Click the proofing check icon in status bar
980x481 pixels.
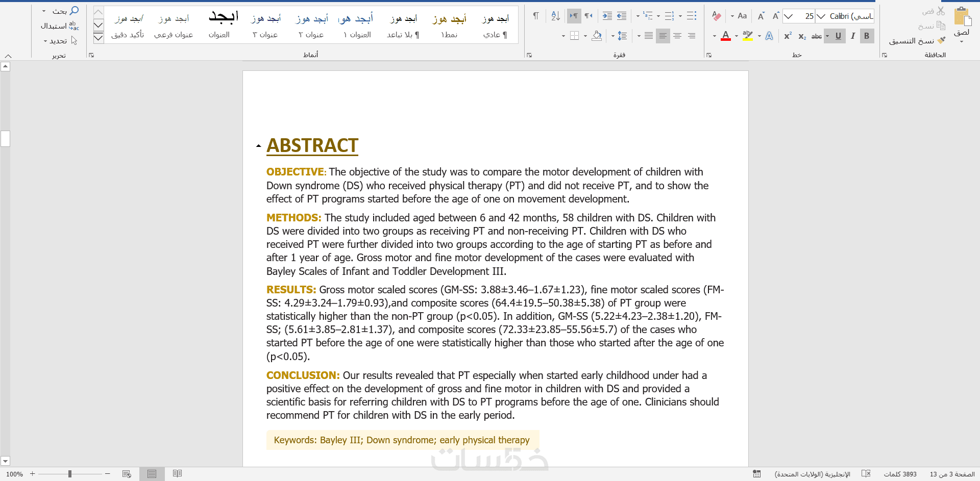tap(866, 474)
